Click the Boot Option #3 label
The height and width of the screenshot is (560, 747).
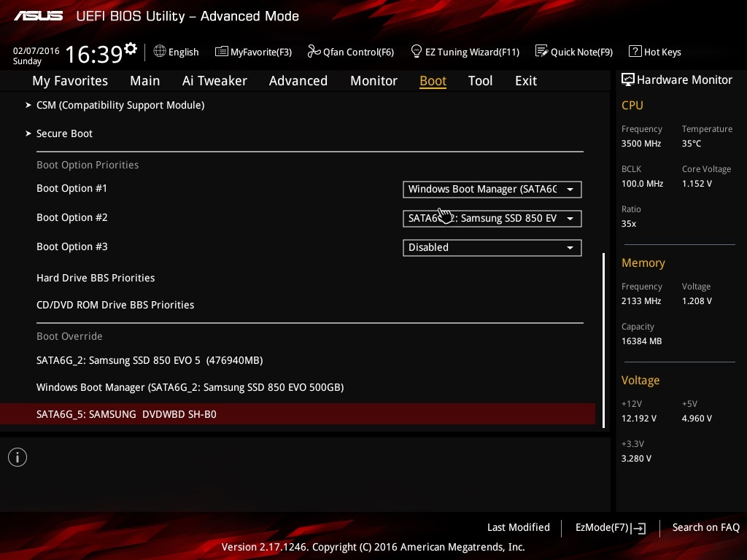click(x=72, y=246)
